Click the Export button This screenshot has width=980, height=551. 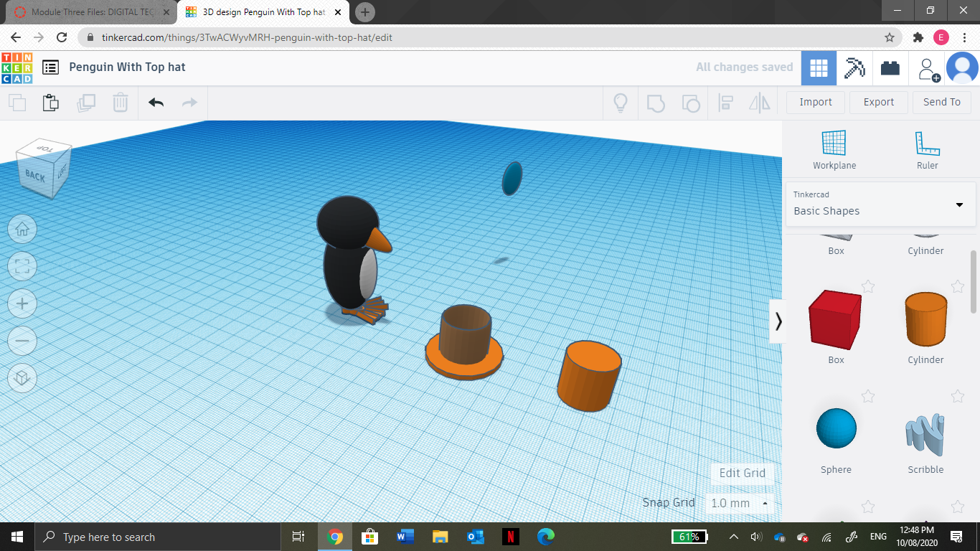pos(879,102)
